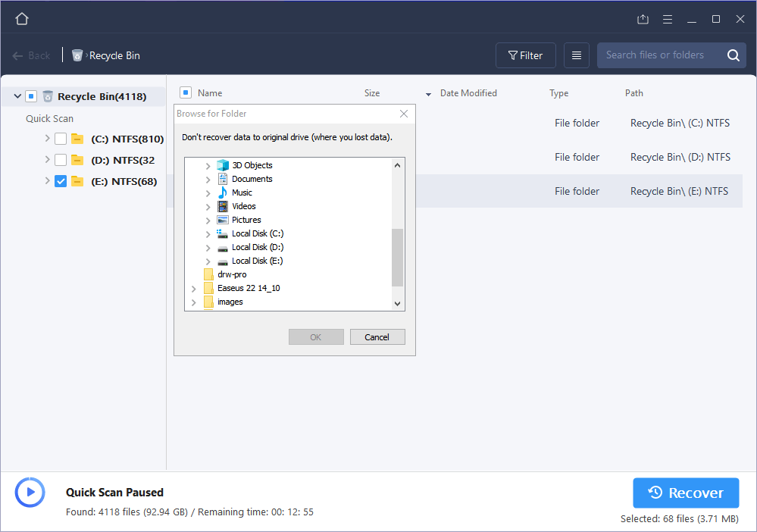
Task: Select the Local Disk (C:) drive icon
Action: (223, 233)
